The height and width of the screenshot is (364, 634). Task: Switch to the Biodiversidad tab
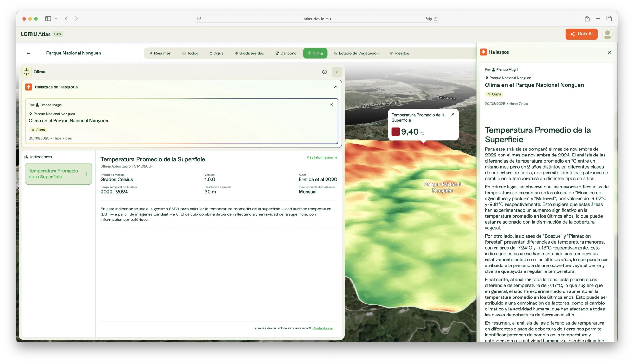coord(249,53)
